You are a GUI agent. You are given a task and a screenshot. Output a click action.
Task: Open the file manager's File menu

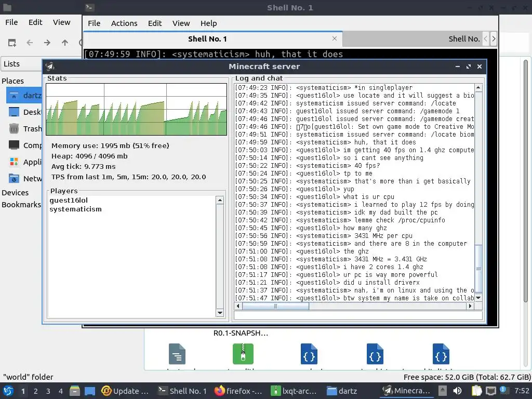[x=11, y=22]
